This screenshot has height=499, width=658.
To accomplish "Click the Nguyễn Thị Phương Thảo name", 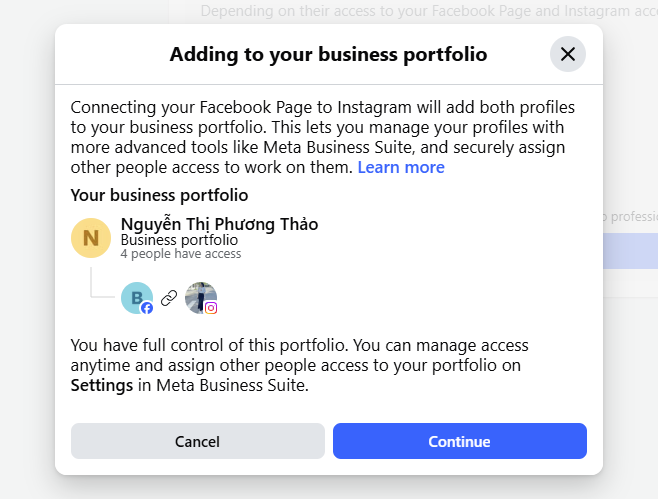I will pos(219,224).
